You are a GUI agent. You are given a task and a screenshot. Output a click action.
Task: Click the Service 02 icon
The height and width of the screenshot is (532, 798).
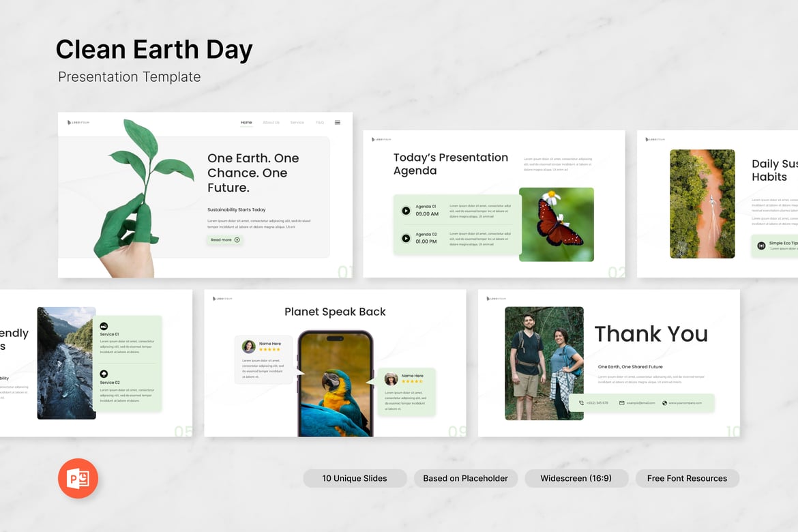[x=104, y=374]
